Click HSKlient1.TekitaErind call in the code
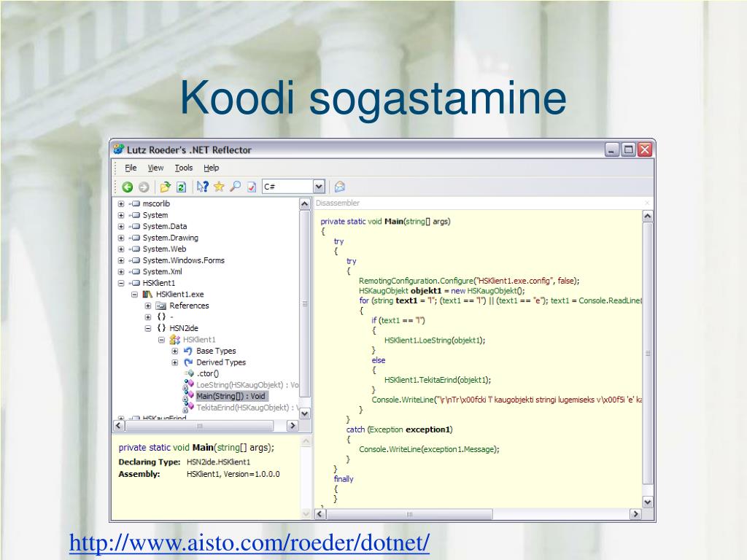 438,379
